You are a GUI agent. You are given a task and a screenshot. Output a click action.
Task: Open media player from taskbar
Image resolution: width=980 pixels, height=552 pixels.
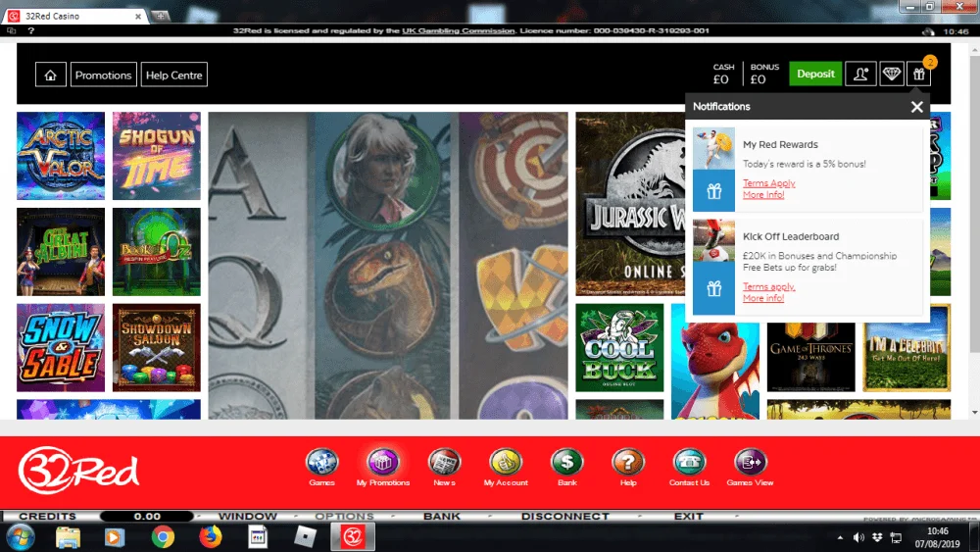[115, 537]
